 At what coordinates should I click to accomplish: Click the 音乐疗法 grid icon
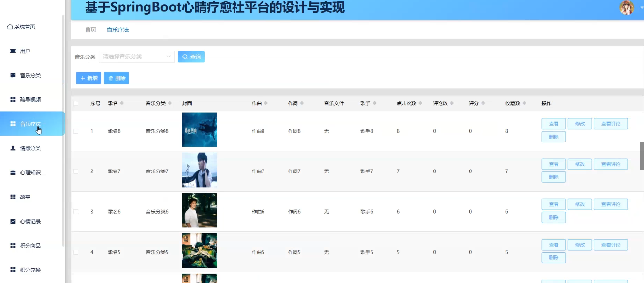(13, 124)
